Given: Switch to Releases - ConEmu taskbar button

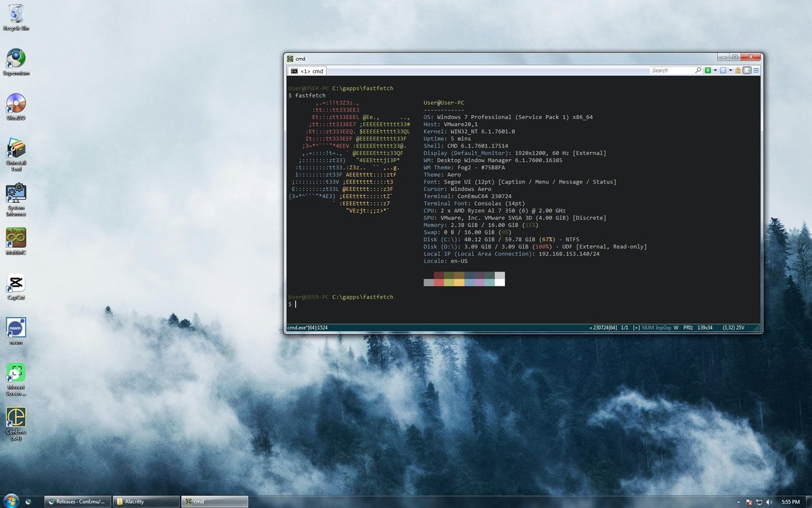Looking at the screenshot, I should point(76,502).
